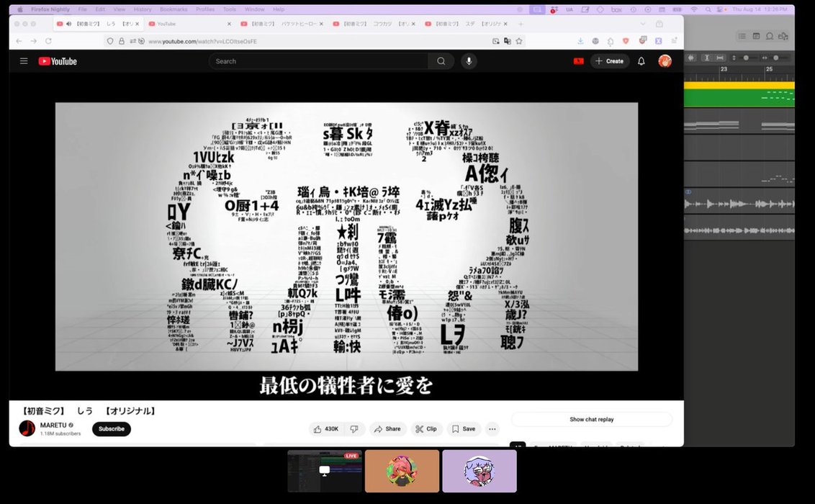Click the translate page icon
The height and width of the screenshot is (504, 815).
(x=508, y=41)
